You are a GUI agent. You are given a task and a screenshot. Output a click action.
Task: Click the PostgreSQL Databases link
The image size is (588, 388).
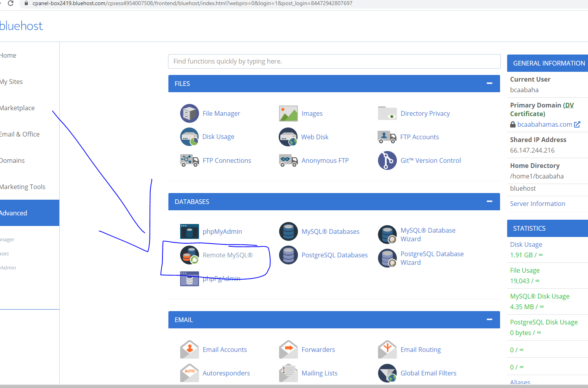[334, 255]
